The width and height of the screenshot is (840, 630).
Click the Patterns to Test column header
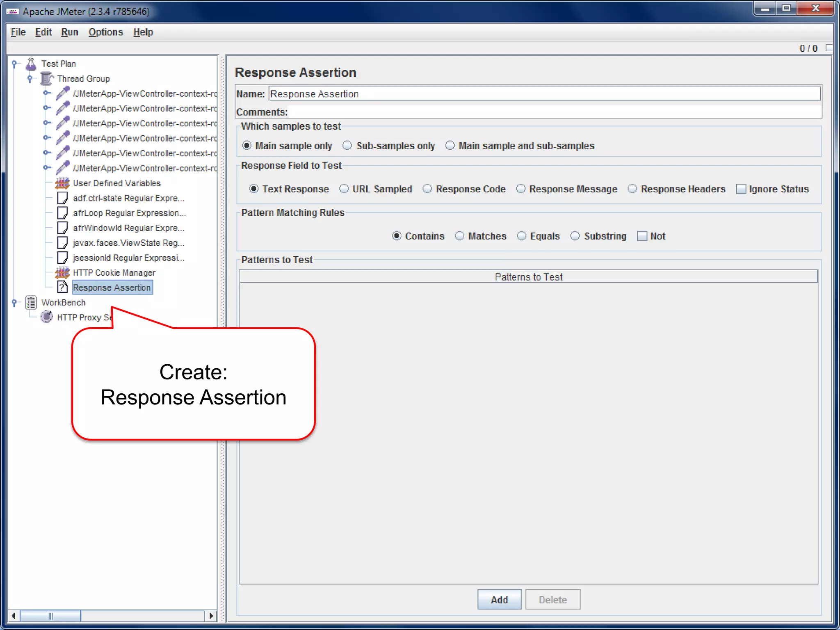click(x=528, y=277)
